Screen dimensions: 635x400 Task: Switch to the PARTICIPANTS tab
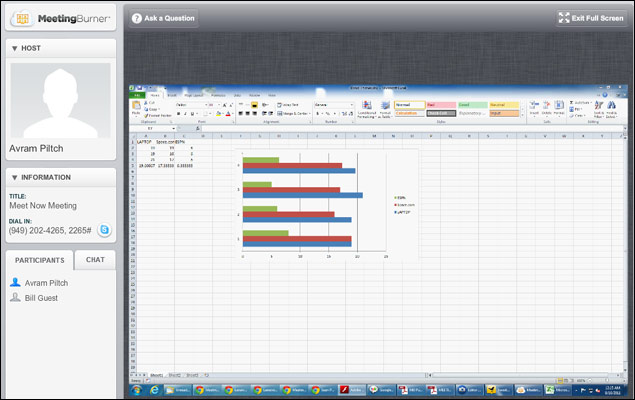[x=40, y=260]
